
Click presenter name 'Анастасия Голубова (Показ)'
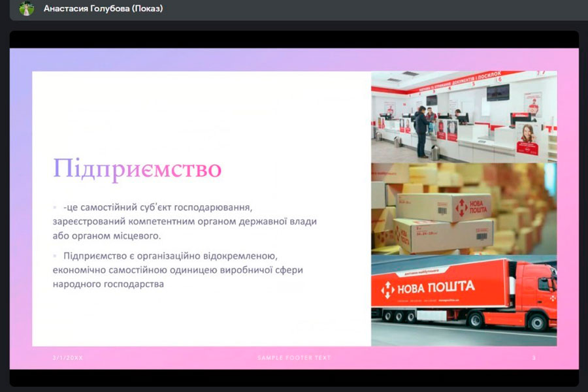103,8
